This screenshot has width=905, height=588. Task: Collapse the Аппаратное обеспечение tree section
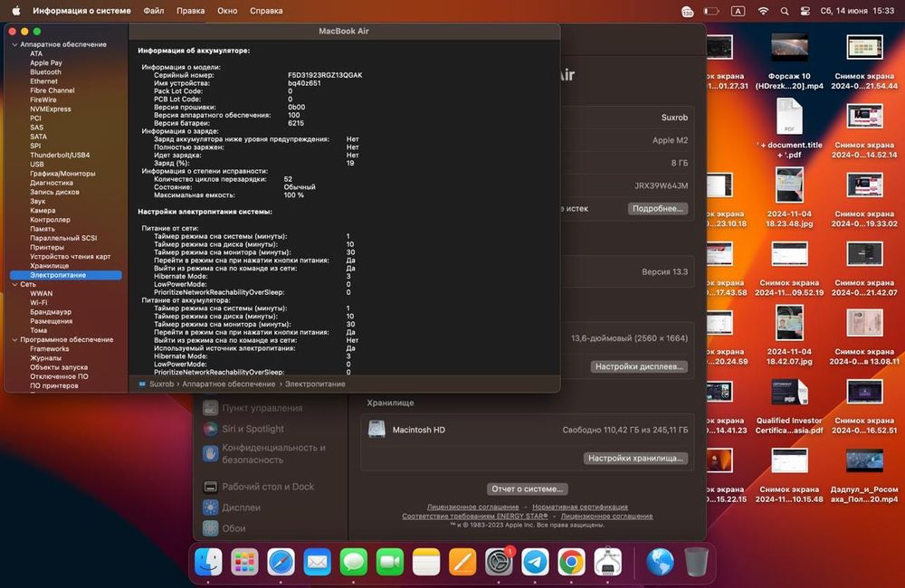pos(14,44)
